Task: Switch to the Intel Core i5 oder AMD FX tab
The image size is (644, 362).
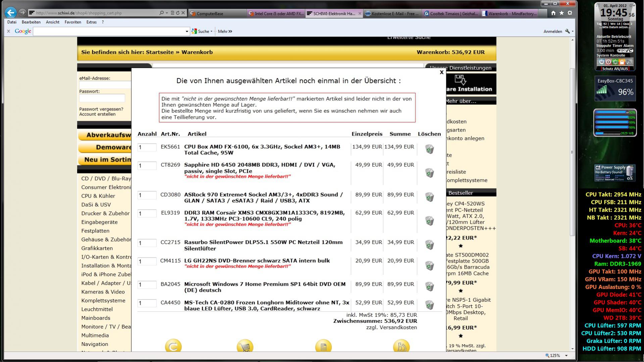Action: pos(276,13)
